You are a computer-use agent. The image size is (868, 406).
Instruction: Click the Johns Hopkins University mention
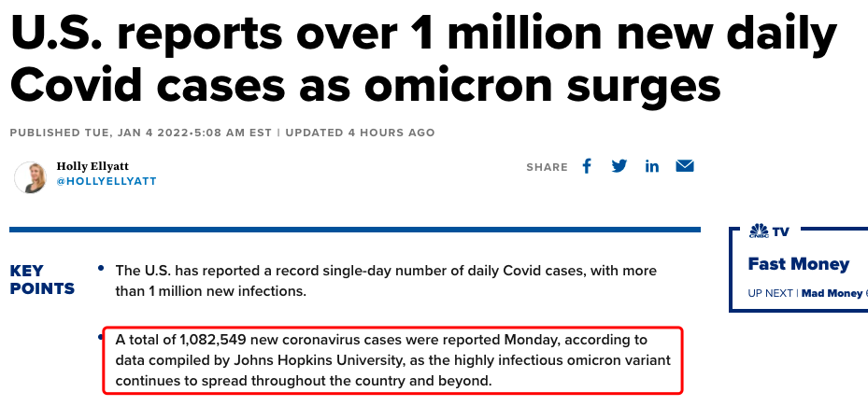(x=318, y=360)
